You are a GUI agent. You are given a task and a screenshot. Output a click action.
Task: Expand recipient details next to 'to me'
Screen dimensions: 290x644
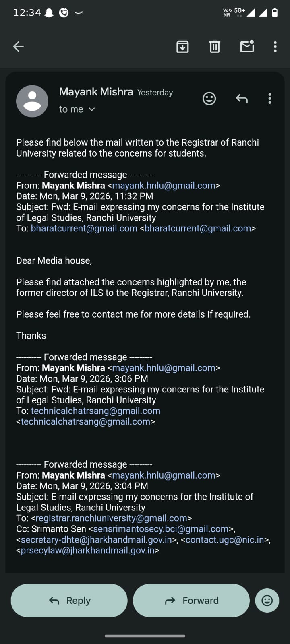tap(92, 109)
